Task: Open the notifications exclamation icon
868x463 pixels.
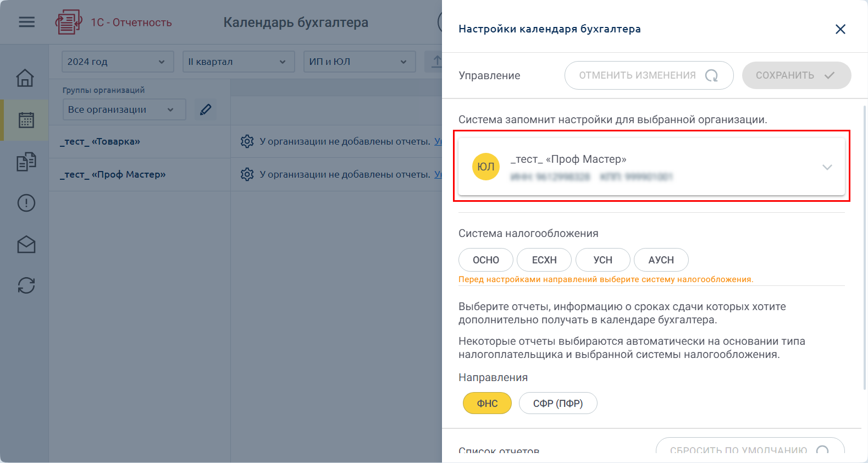Action: [x=26, y=203]
